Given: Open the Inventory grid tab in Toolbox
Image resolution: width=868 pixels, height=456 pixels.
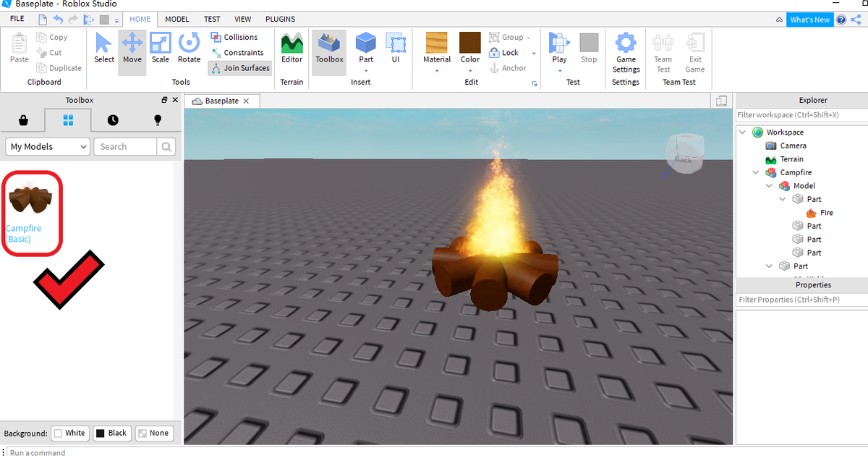Looking at the screenshot, I should pos(68,120).
